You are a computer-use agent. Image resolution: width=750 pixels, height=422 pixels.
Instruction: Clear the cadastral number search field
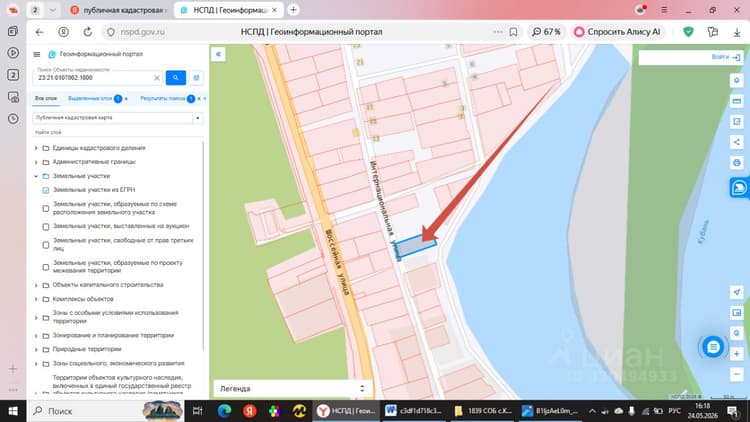click(157, 78)
